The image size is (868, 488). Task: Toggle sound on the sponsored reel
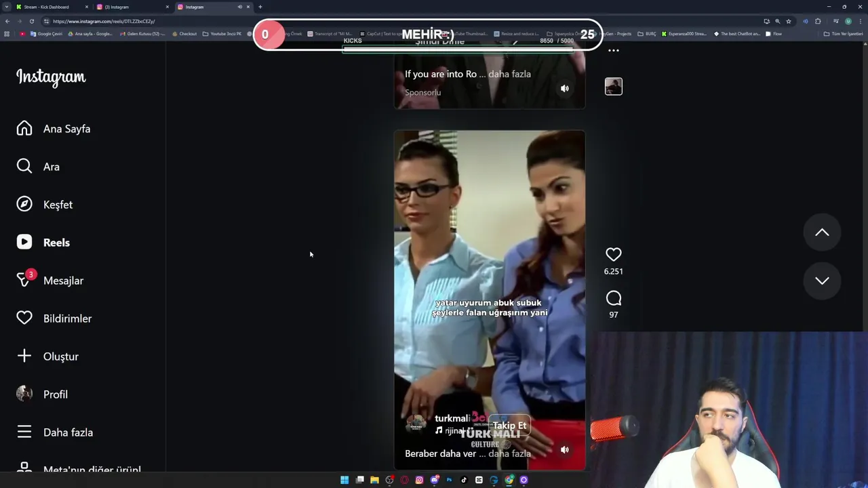[x=564, y=88]
